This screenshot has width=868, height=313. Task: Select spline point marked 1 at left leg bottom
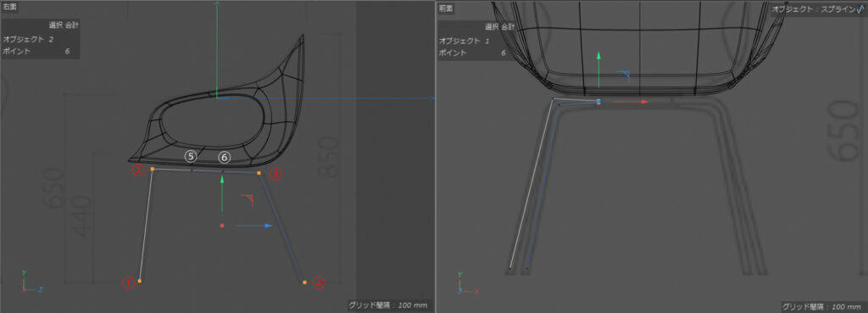click(x=140, y=282)
